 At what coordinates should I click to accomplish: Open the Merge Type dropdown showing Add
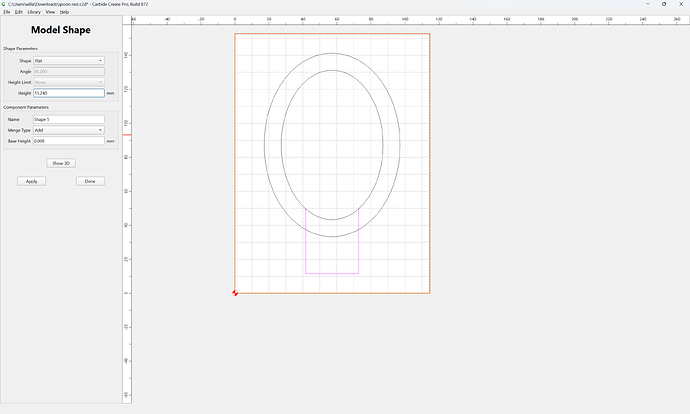(x=69, y=130)
